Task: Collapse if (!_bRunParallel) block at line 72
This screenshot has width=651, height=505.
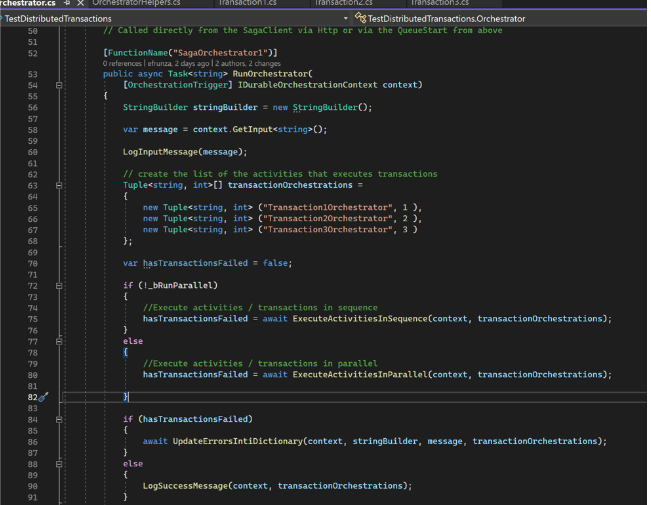Action: [x=59, y=286]
